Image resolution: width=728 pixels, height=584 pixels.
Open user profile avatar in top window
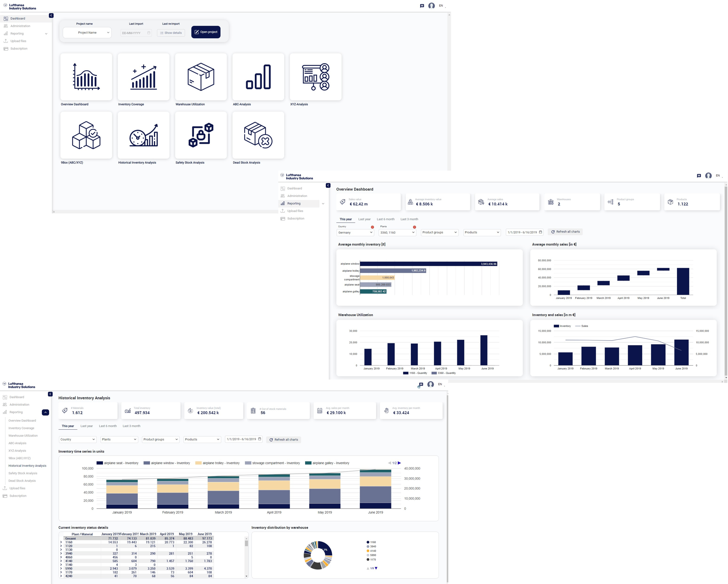click(x=431, y=6)
